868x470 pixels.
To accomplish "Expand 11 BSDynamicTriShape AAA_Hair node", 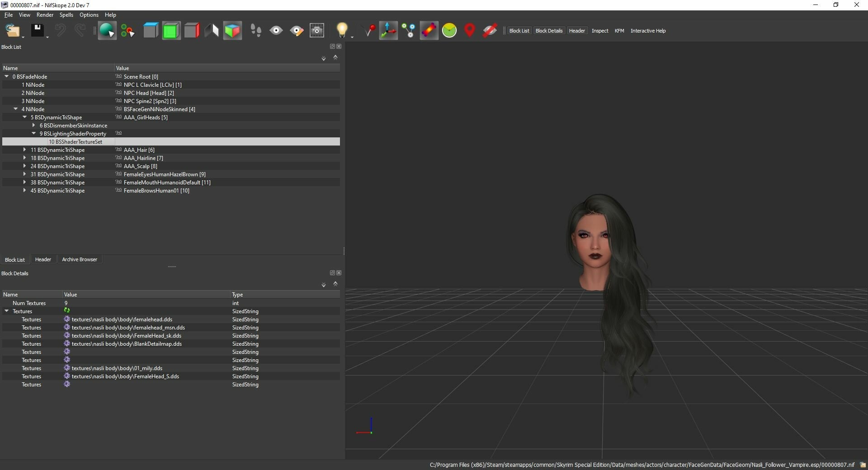I will [25, 150].
